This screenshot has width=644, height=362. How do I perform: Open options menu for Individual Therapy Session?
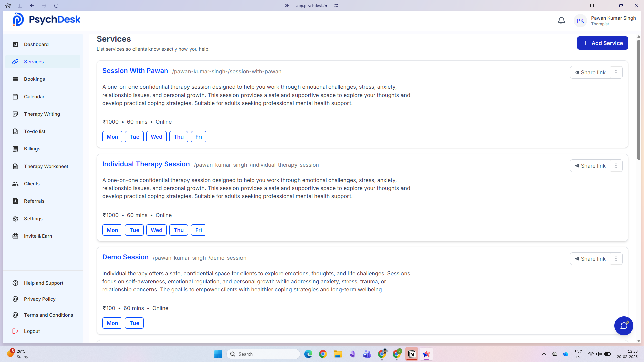pyautogui.click(x=616, y=165)
